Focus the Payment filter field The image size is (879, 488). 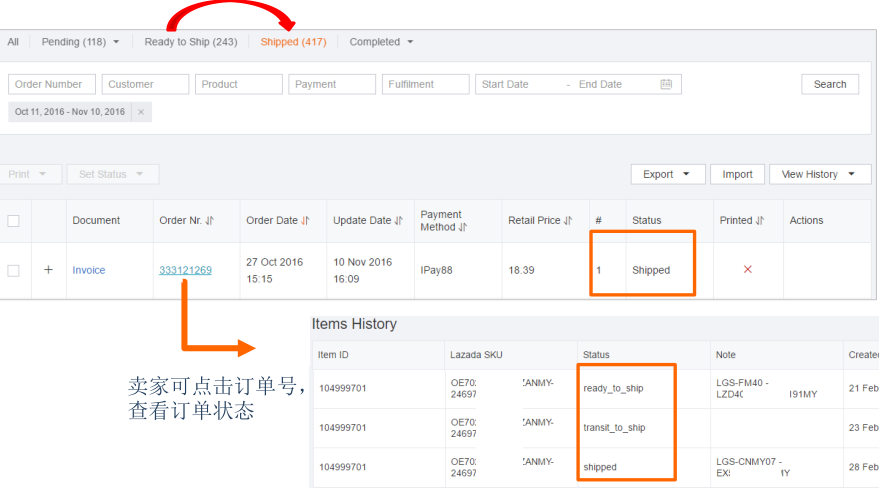(332, 84)
